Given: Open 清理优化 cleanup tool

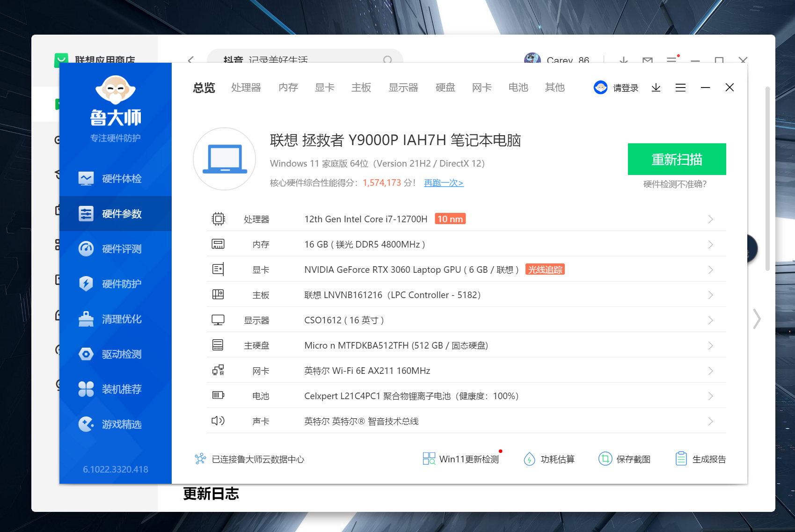Looking at the screenshot, I should [x=116, y=319].
